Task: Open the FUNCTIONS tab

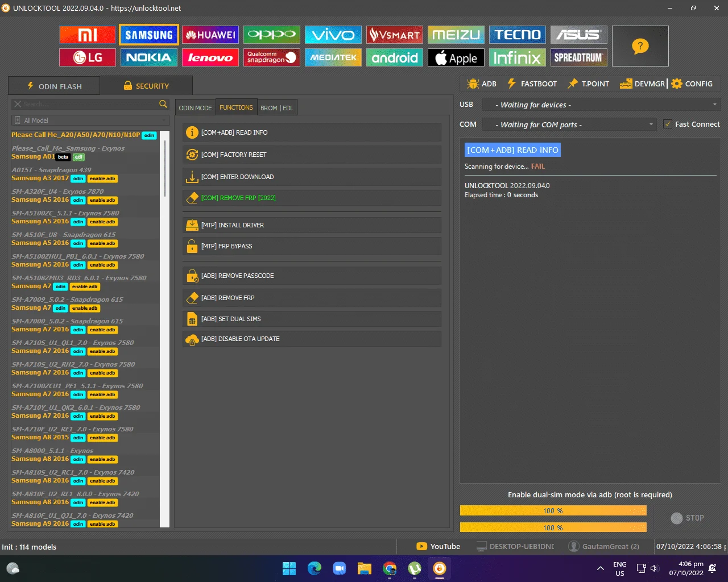Action: coord(236,107)
